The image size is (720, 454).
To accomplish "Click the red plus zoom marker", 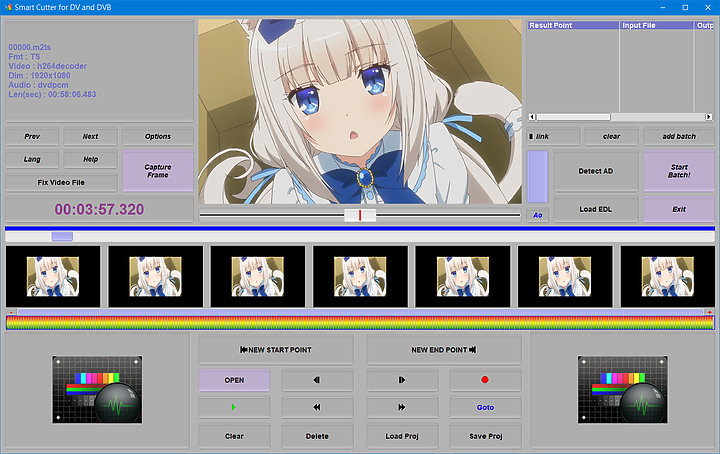I will pyautogui.click(x=709, y=312).
